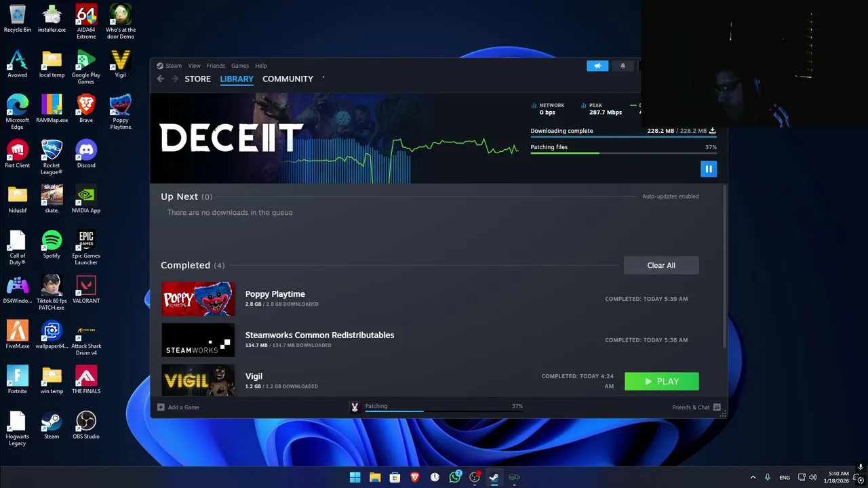Open AIDA64 Extreme desktop icon
Viewport: 868px width, 488px height.
(x=86, y=22)
